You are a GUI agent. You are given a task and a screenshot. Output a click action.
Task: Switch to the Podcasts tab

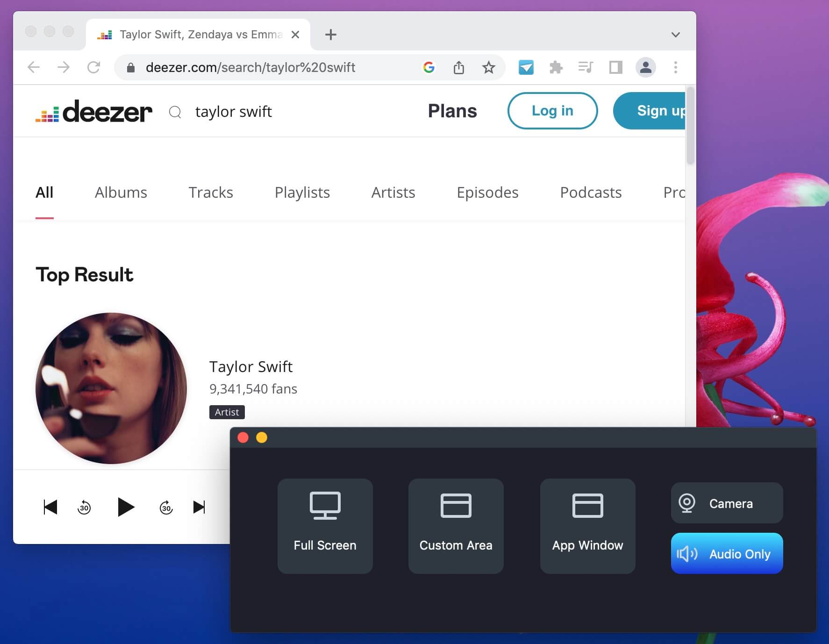click(591, 193)
